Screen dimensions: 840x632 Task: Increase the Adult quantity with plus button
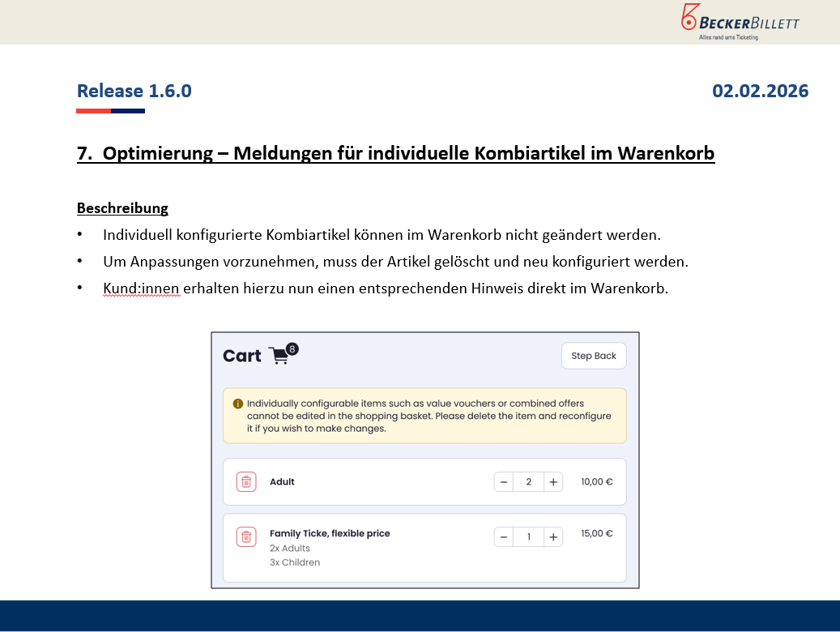pyautogui.click(x=553, y=482)
